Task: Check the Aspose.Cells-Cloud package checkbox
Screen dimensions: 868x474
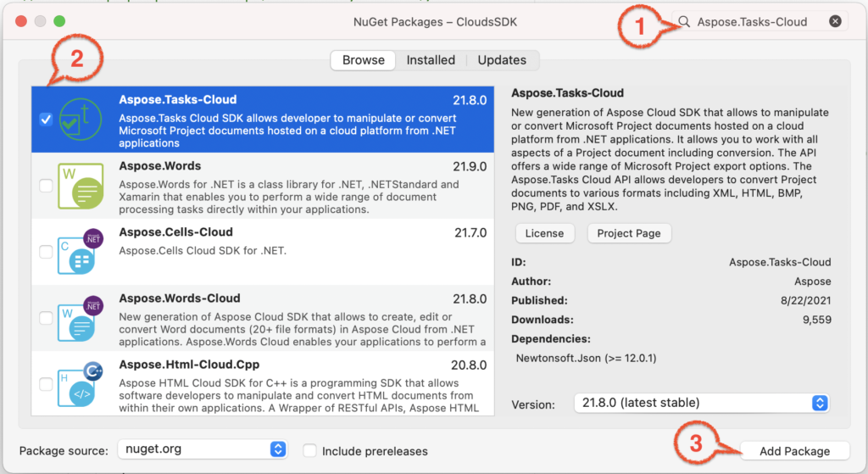Action: (x=46, y=252)
